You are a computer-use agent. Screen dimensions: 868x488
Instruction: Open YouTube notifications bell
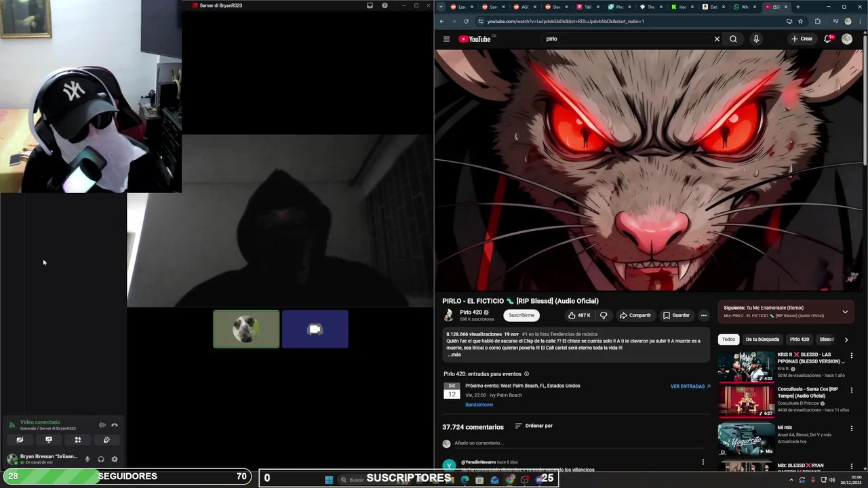(827, 39)
